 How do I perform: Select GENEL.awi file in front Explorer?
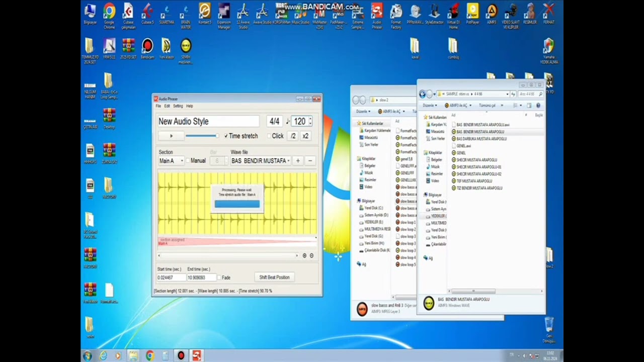tap(461, 146)
